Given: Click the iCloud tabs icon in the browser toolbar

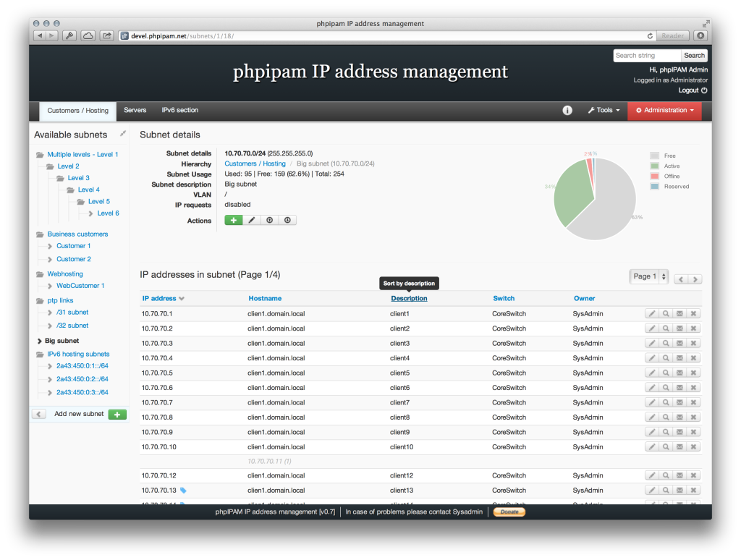Looking at the screenshot, I should tap(88, 36).
